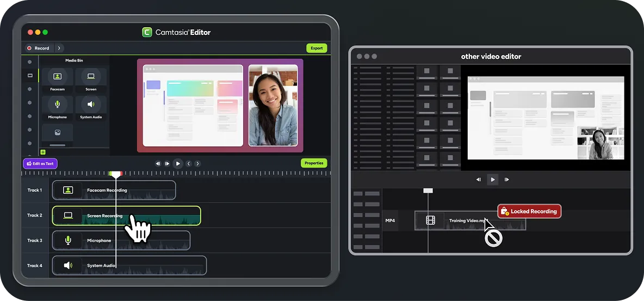Viewport: 644px width, 301px height.
Task: Select the Training Video.mp4 clip
Action: coord(470,220)
